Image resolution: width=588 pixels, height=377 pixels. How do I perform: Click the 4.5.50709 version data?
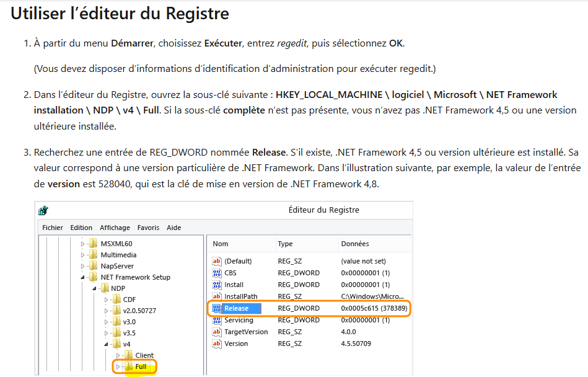coord(356,344)
